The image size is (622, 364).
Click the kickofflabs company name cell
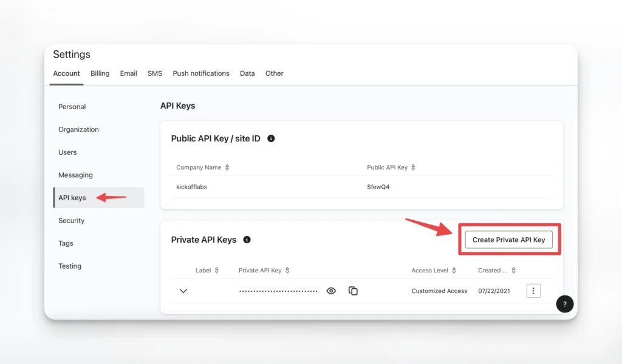pyautogui.click(x=191, y=187)
